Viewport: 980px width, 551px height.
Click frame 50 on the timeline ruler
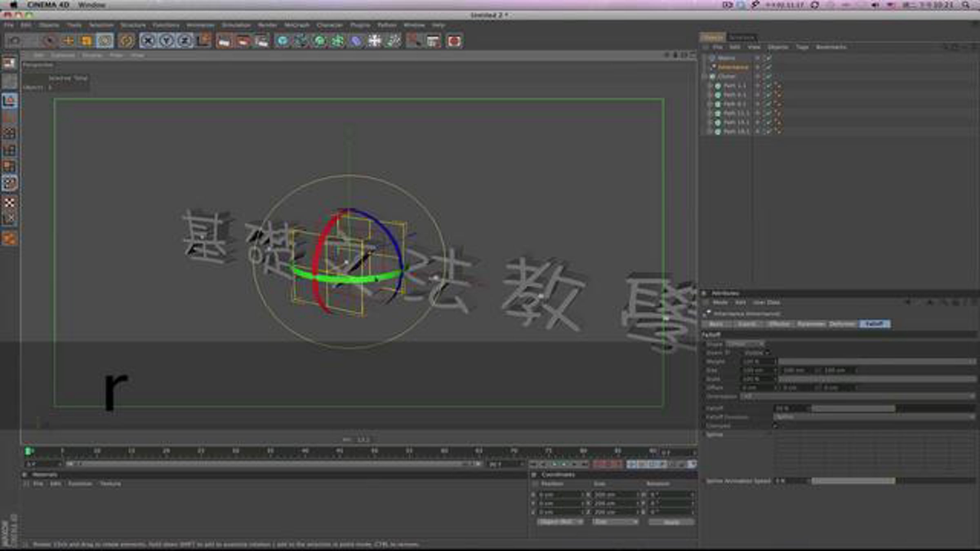pyautogui.click(x=374, y=451)
